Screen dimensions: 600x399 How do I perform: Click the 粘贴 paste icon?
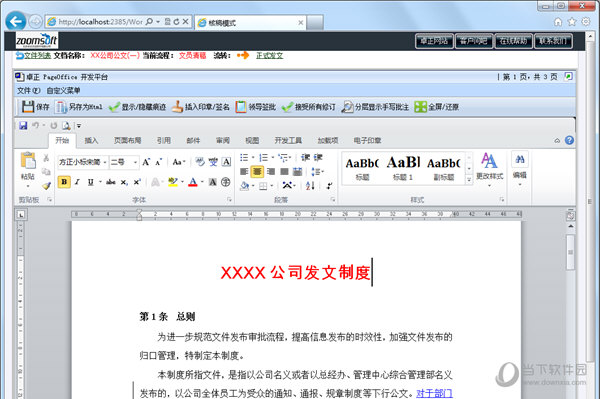coord(28,160)
